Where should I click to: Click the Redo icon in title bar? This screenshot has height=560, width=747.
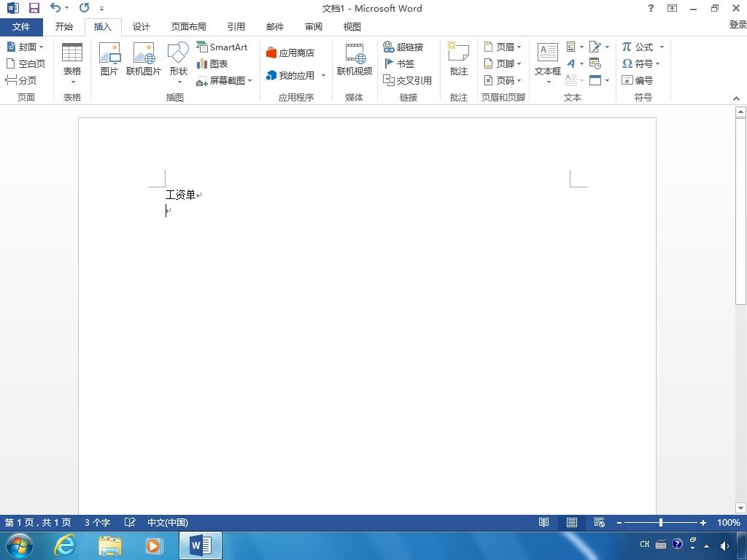click(x=85, y=7)
